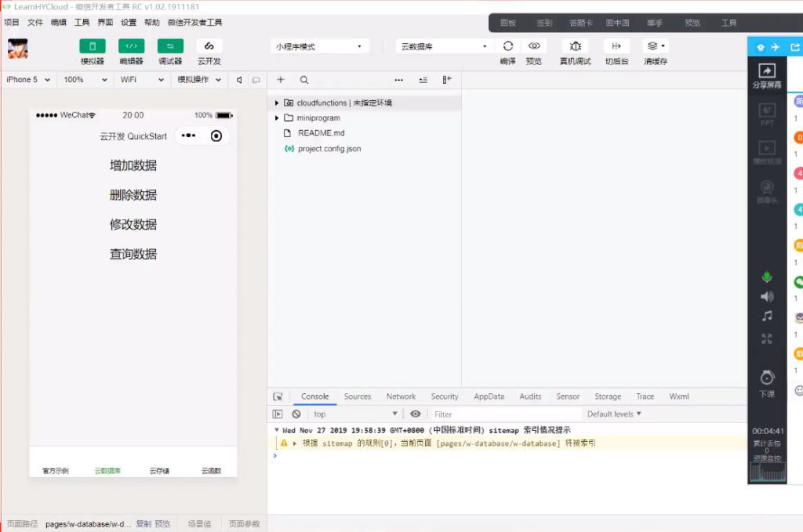Click the search icon in file panel
This screenshot has width=803, height=532.
coord(304,80)
